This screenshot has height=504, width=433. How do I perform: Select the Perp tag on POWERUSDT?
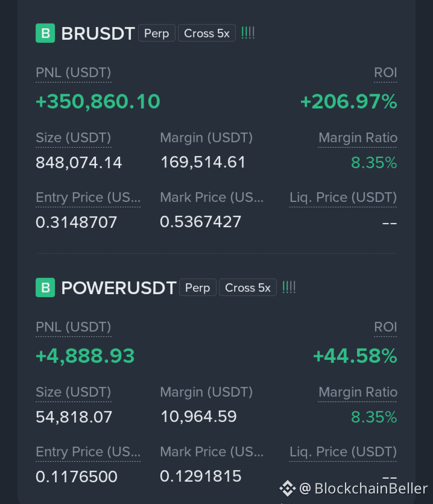[x=197, y=288]
